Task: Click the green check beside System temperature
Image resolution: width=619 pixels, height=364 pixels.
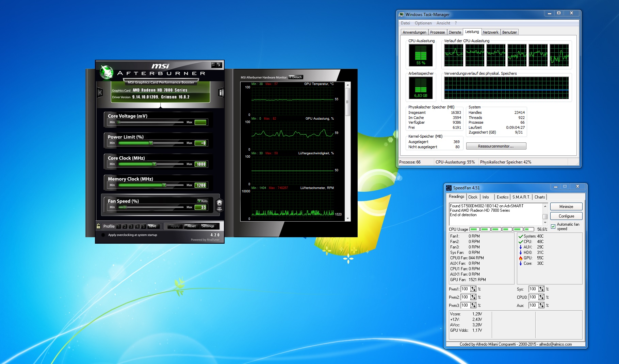Action: point(521,236)
